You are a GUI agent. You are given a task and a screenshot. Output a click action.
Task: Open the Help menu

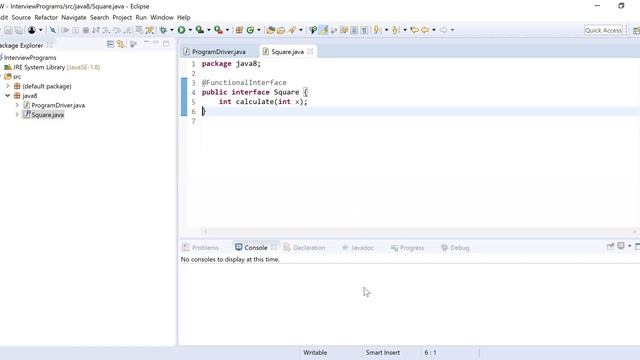pyautogui.click(x=184, y=18)
